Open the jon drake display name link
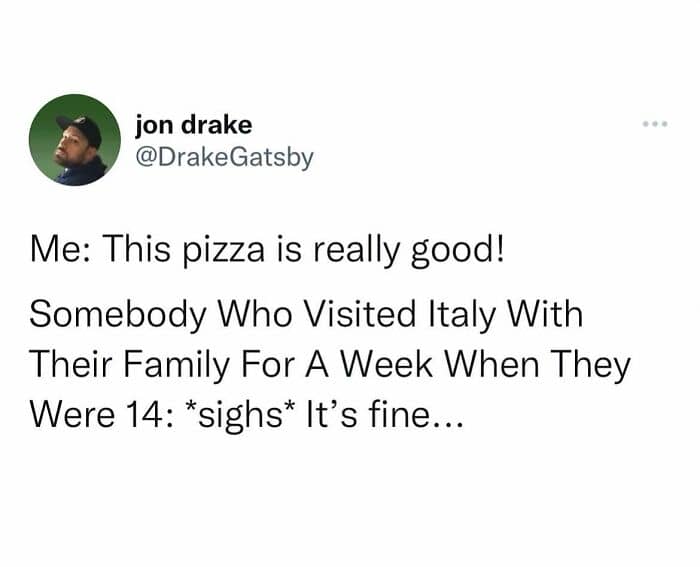Viewport: 700px width, 567px height. tap(194, 126)
